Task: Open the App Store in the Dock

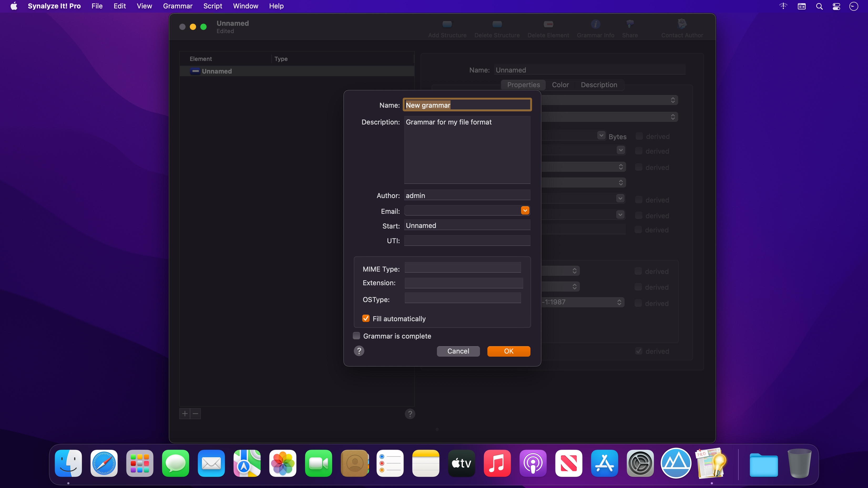Action: click(x=604, y=463)
